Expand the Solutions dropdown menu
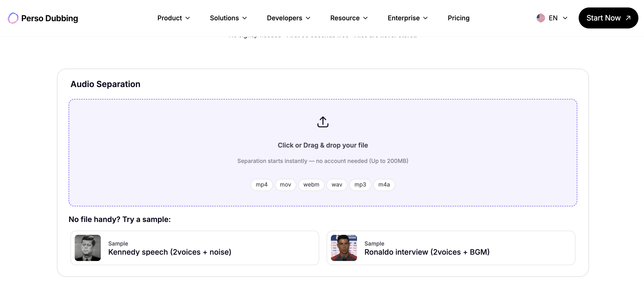This screenshot has width=644, height=296. (228, 18)
